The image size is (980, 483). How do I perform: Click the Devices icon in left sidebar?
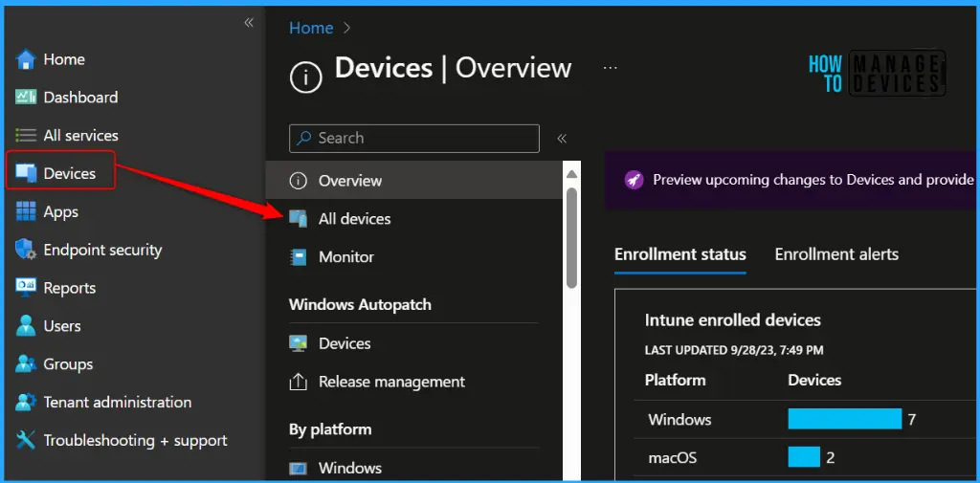click(26, 174)
